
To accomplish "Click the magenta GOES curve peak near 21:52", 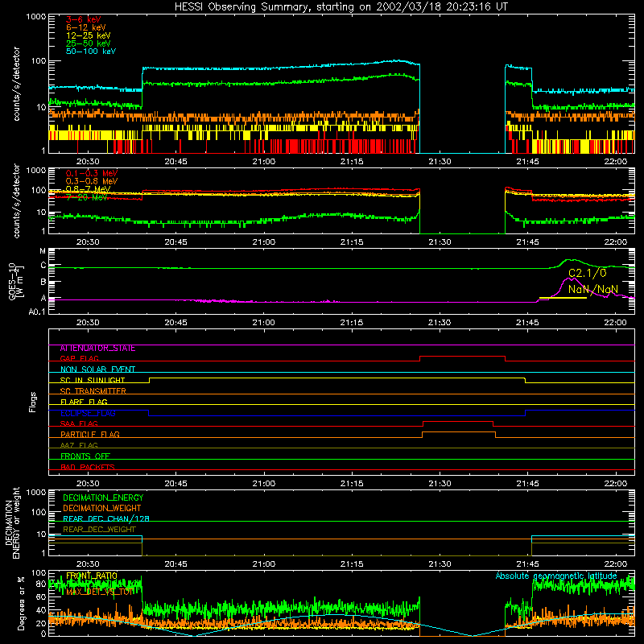I will 572,279.
